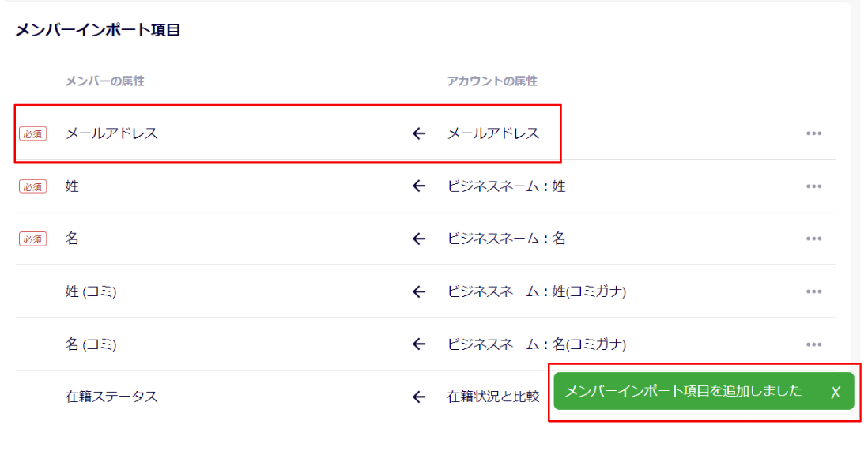The image size is (868, 455).
Task: Click the メンバーの属性 column header
Action: click(x=104, y=81)
